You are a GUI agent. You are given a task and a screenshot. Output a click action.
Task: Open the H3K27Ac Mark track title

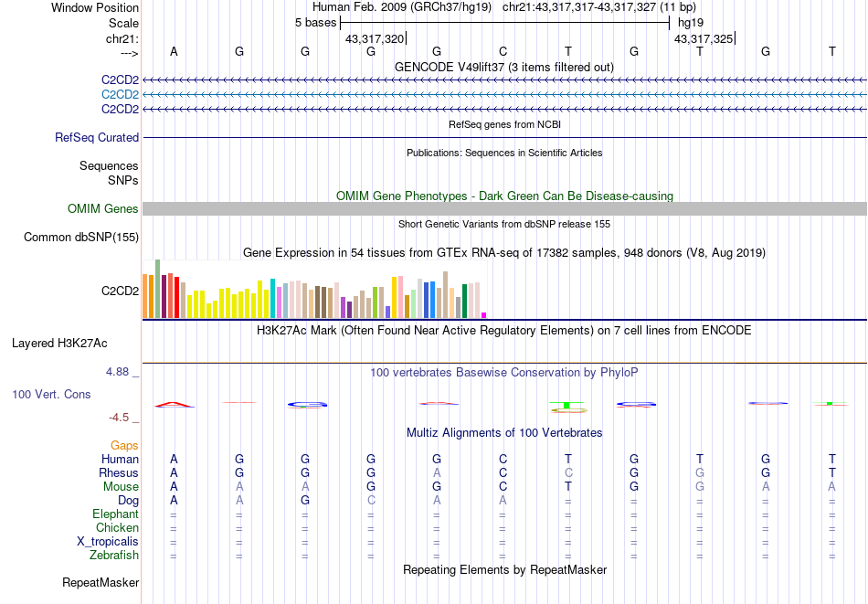coord(503,331)
